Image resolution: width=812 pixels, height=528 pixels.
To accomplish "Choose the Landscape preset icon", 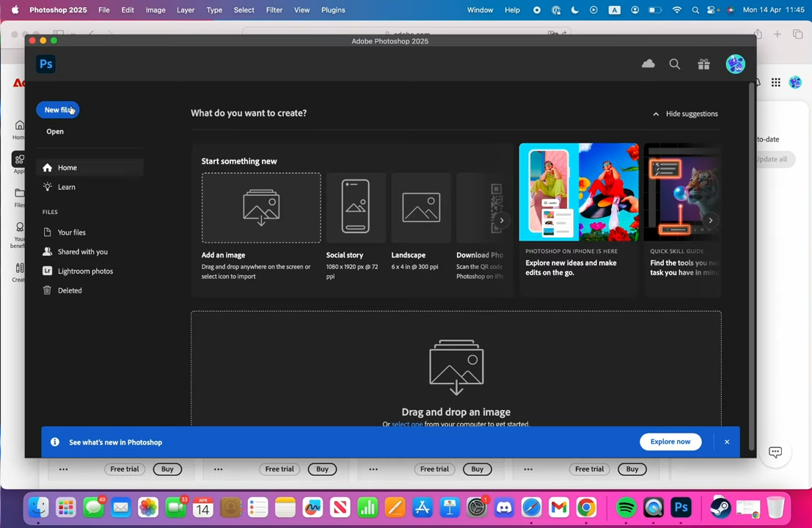I will click(421, 208).
